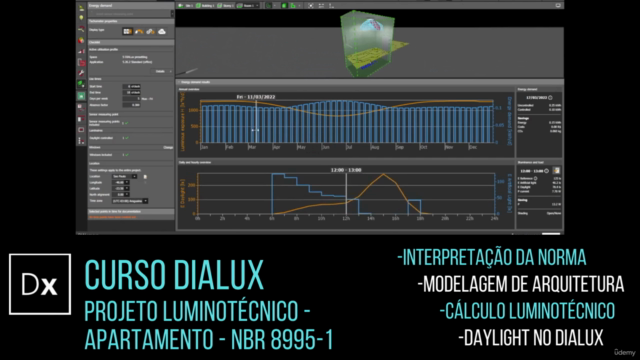Click the orange icon right of the hourly clock
The image size is (640, 360).
(556, 170)
